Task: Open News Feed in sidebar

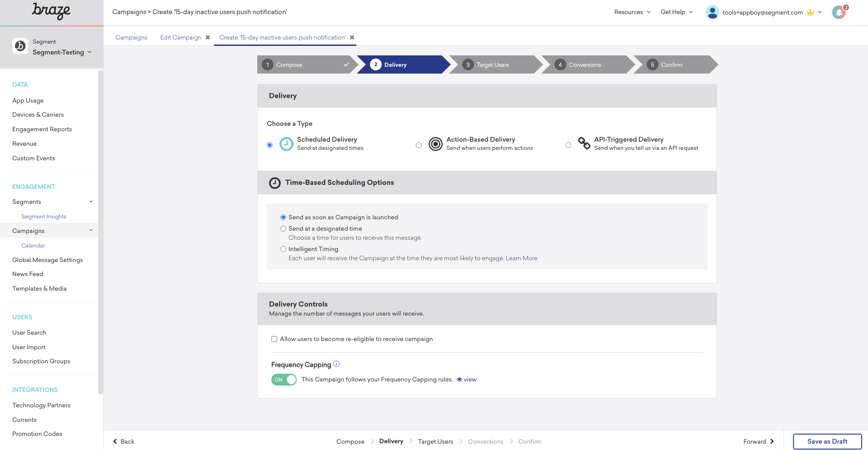Action: coord(28,274)
